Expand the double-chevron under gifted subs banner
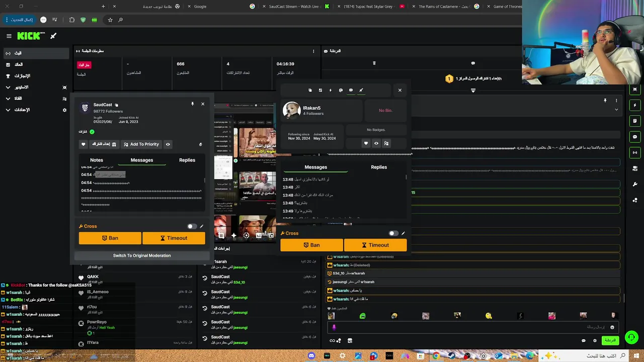The image size is (644, 362). (x=473, y=90)
